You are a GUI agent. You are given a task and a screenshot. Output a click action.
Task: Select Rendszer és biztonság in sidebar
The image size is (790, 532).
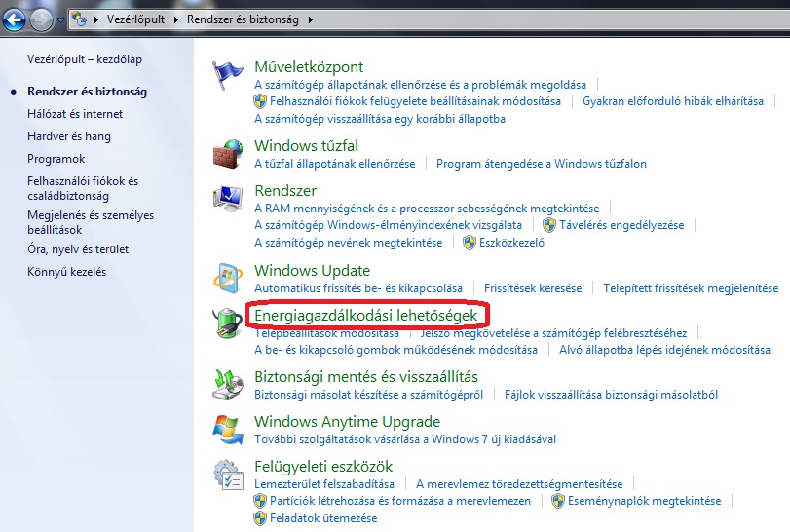[x=87, y=92]
